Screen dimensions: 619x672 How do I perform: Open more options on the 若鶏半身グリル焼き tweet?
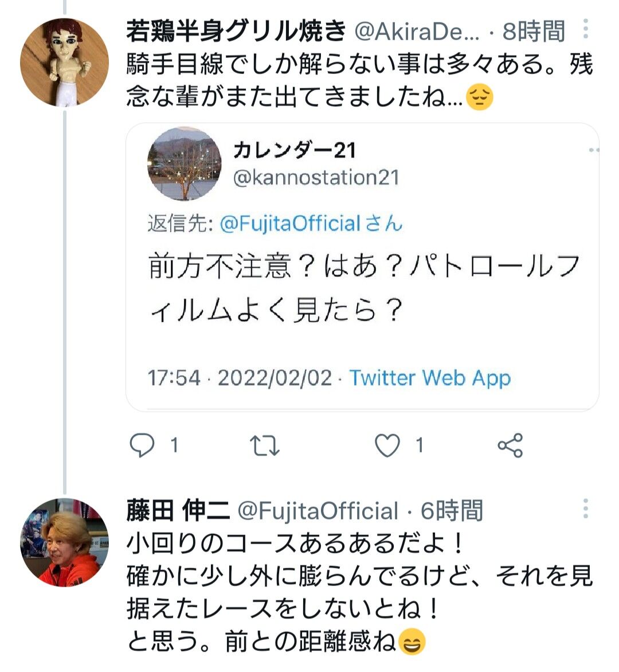(585, 29)
